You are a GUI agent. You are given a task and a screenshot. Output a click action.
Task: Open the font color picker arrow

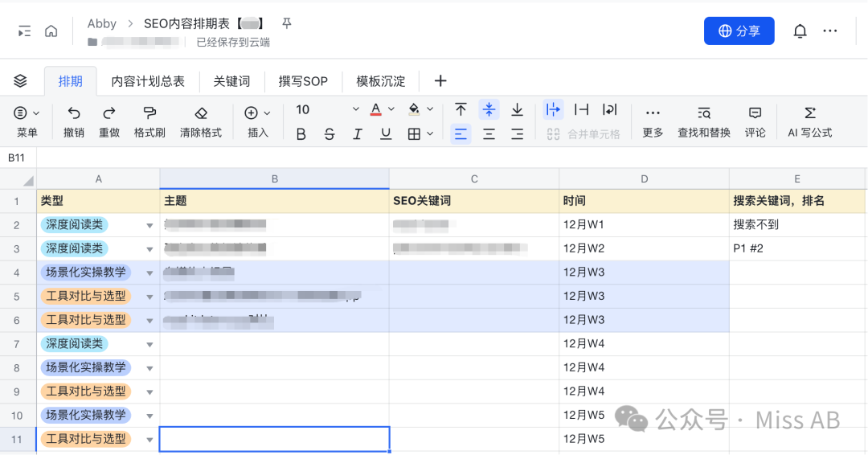(x=391, y=109)
